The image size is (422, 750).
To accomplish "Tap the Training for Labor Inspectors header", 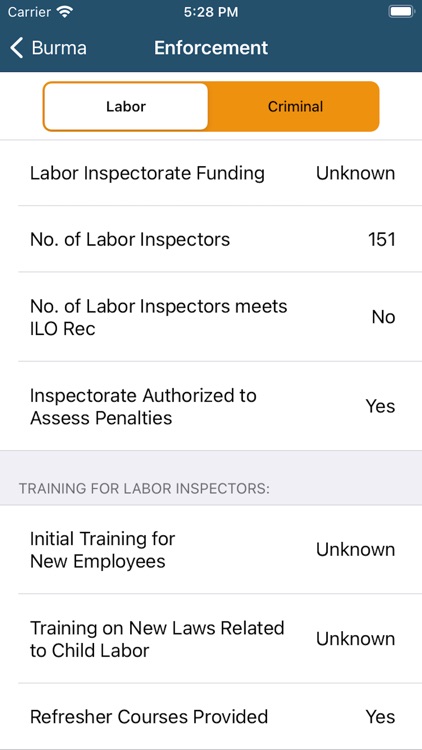I will [x=144, y=489].
